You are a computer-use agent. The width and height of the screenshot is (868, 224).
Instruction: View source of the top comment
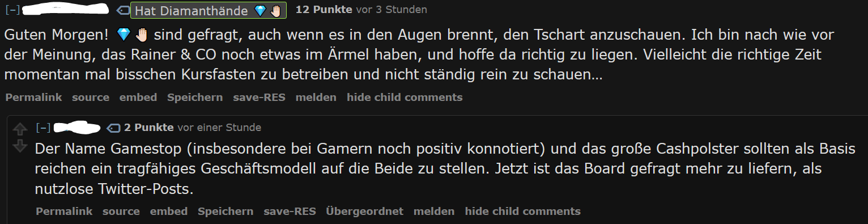coord(91,98)
